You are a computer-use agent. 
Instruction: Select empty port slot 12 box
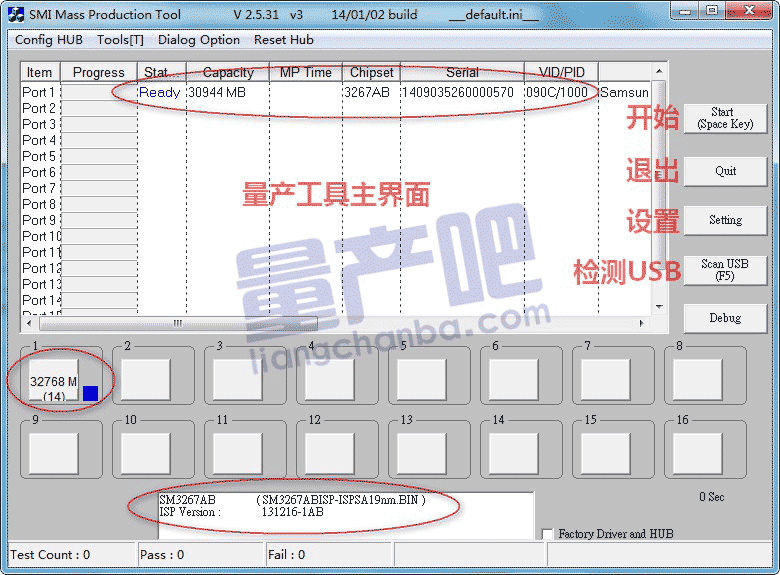(329, 453)
